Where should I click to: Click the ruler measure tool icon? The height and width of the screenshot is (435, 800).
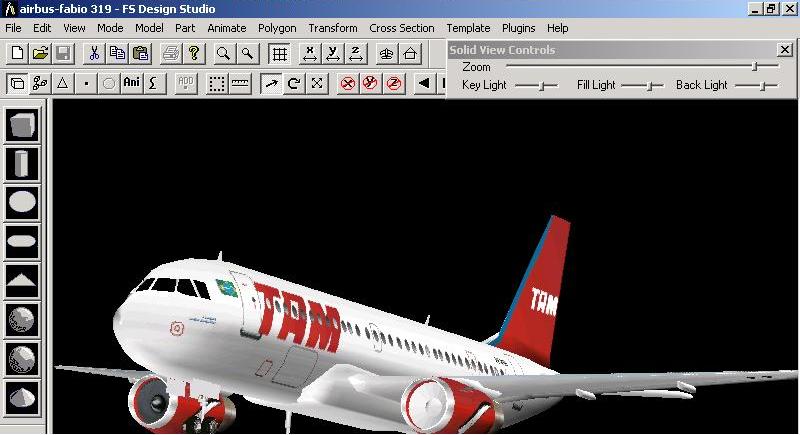(240, 83)
